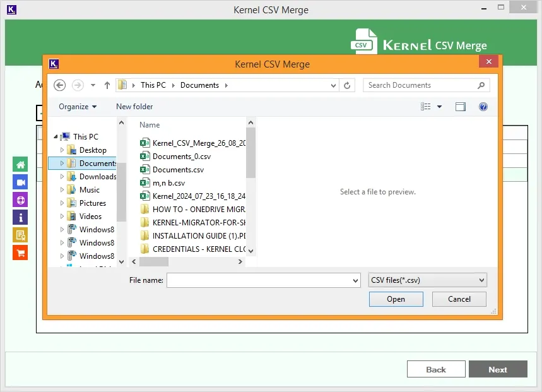
Task: Click the Kernel logo icon in dialog title bar
Action: (x=54, y=64)
